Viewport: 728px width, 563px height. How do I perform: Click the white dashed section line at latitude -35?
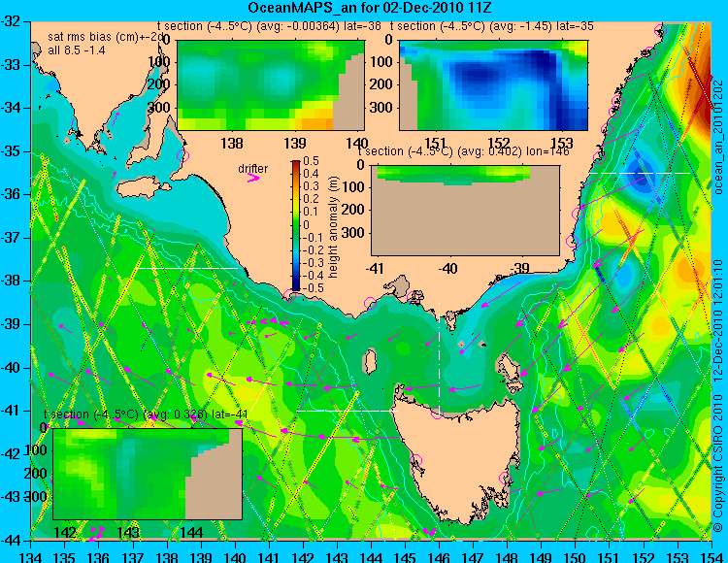[x=641, y=173]
